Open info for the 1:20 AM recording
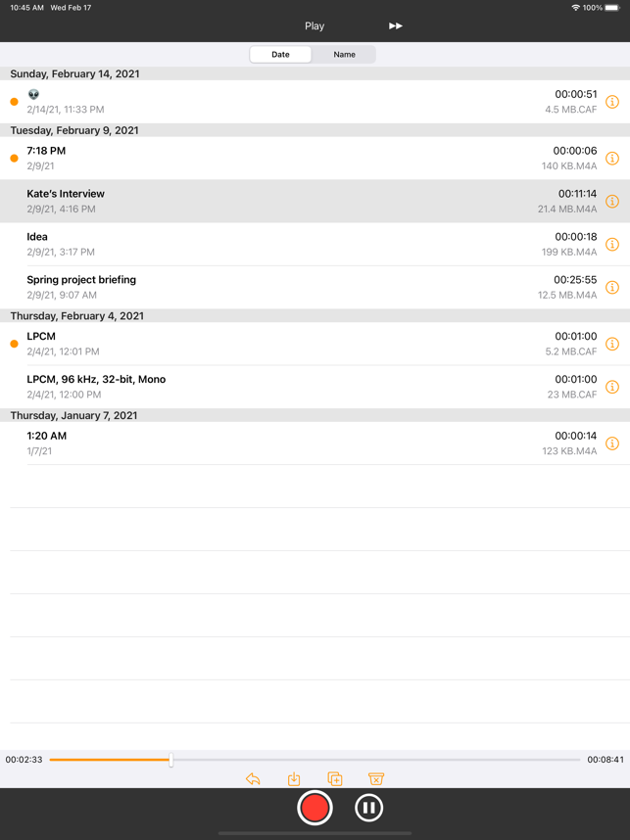 pyautogui.click(x=612, y=443)
